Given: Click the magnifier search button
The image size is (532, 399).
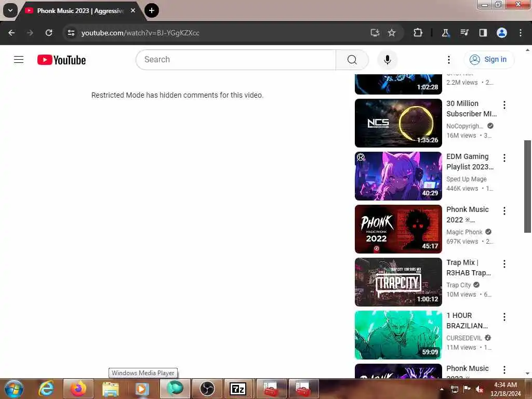Looking at the screenshot, I should (352, 60).
